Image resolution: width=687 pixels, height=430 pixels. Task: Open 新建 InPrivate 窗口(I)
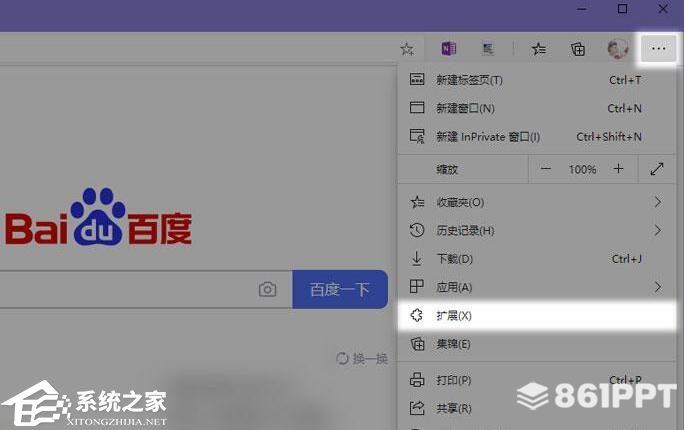[x=537, y=137]
